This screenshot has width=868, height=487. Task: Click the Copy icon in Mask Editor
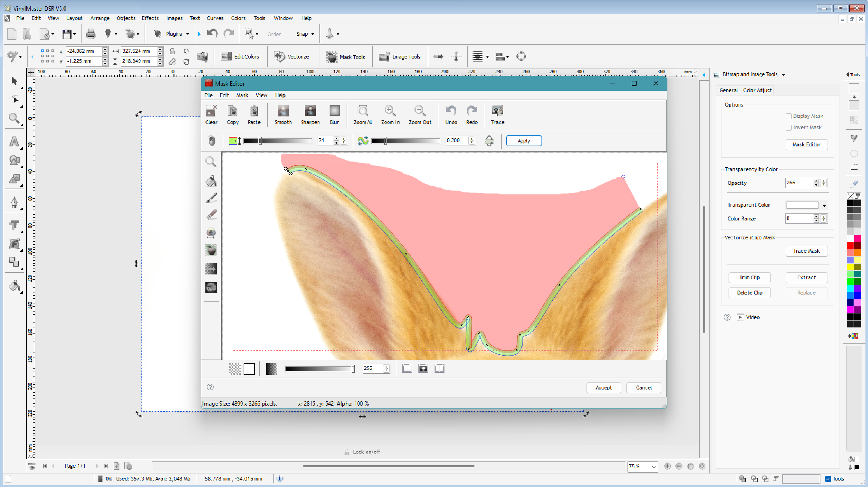(233, 115)
